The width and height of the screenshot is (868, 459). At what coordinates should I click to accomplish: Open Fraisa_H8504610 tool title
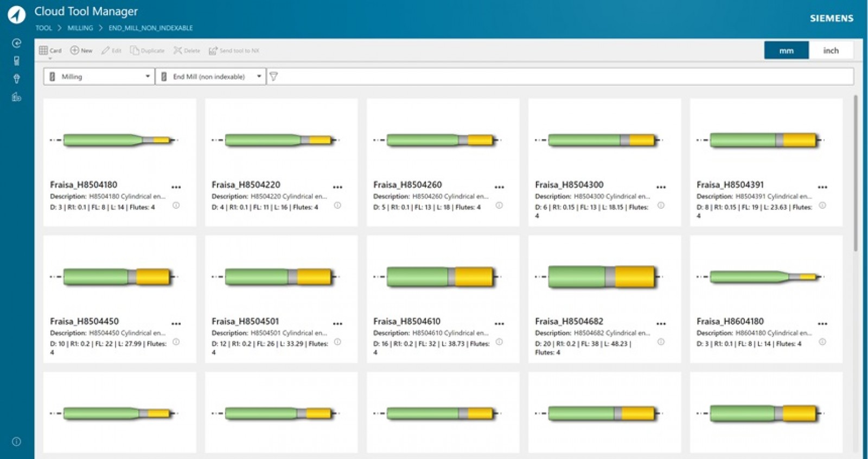[x=407, y=321]
